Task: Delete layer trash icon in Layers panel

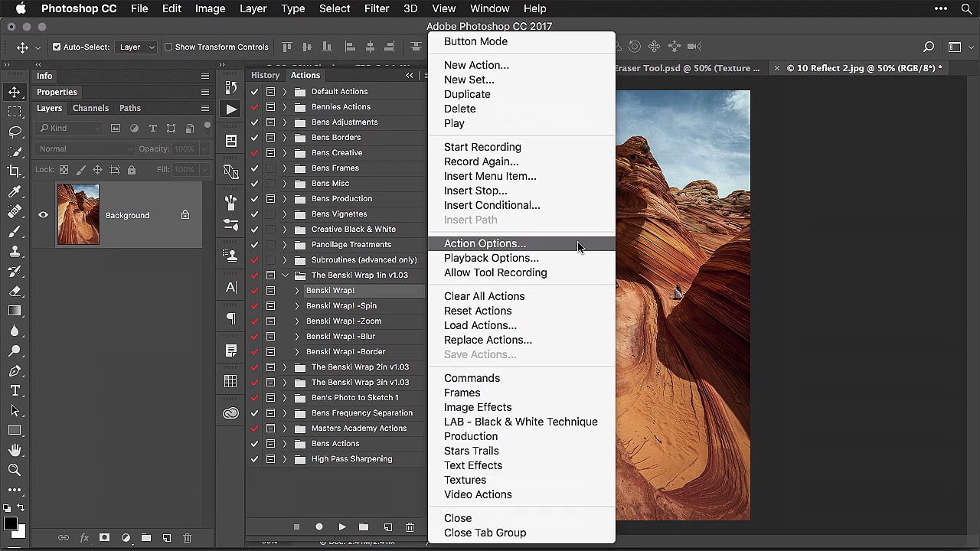Action: pyautogui.click(x=187, y=538)
